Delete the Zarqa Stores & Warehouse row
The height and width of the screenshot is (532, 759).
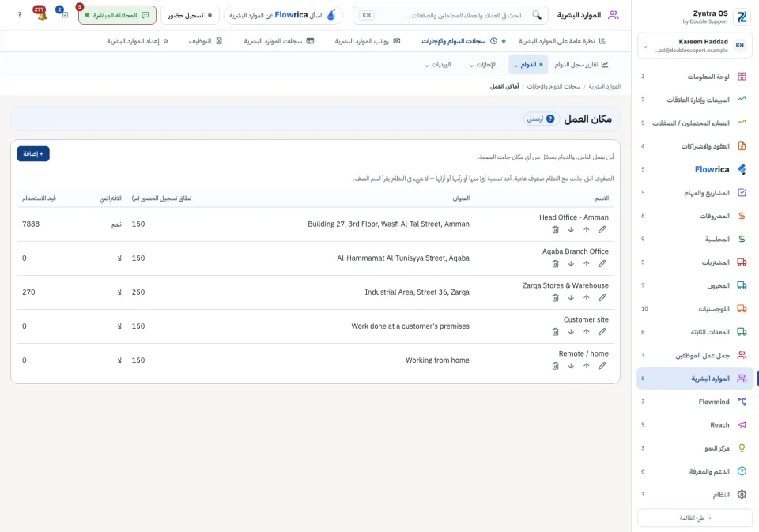point(555,298)
